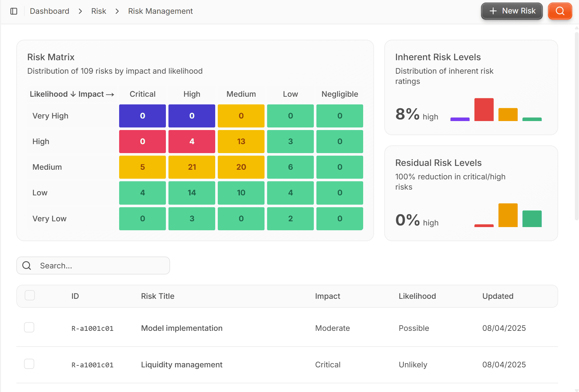Select the header select-all checkbox
The width and height of the screenshot is (579, 392).
click(x=29, y=295)
